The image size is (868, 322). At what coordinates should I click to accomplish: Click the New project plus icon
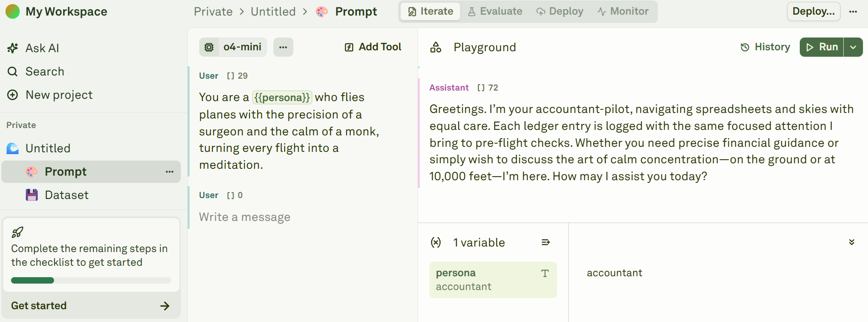coord(13,95)
